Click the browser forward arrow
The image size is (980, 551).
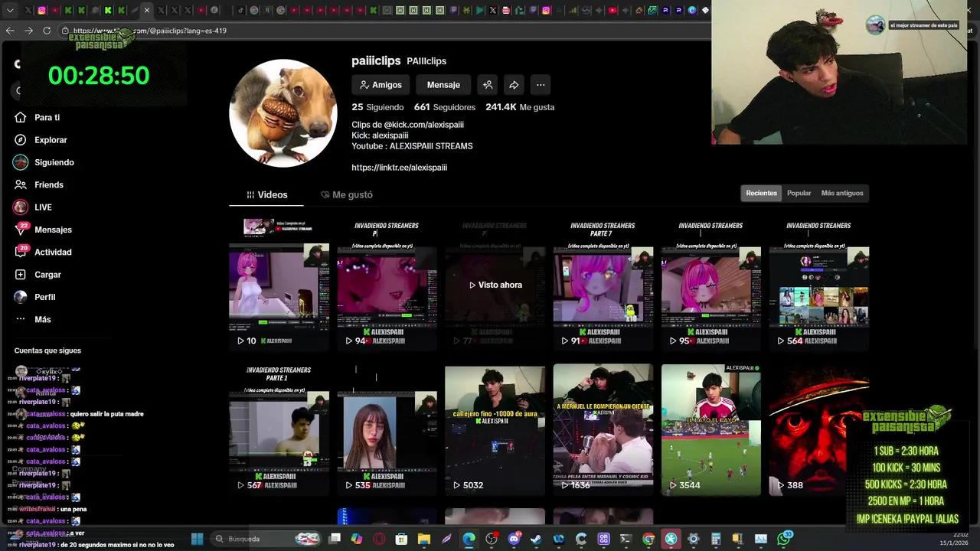pos(28,31)
